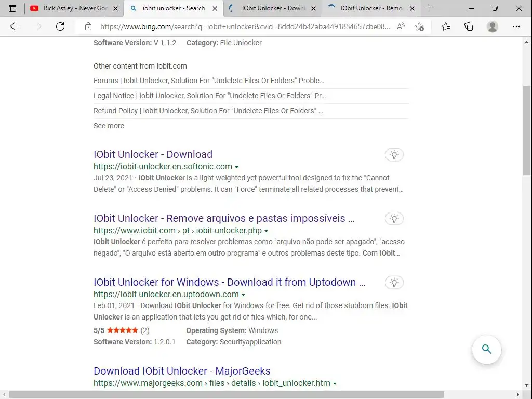Click lightbulb icon beside softonic result
The image size is (532, 399).
[394, 155]
